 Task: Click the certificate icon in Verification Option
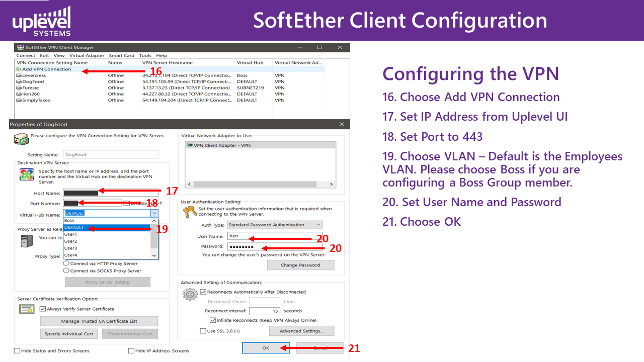(27, 309)
